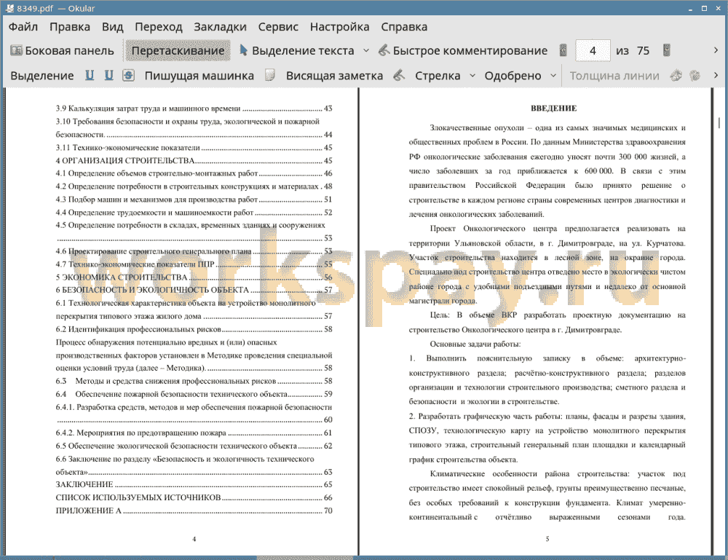Click contents line 4.4 Определение трудоемкости
Screen dimensions: 728x560
pos(194,212)
